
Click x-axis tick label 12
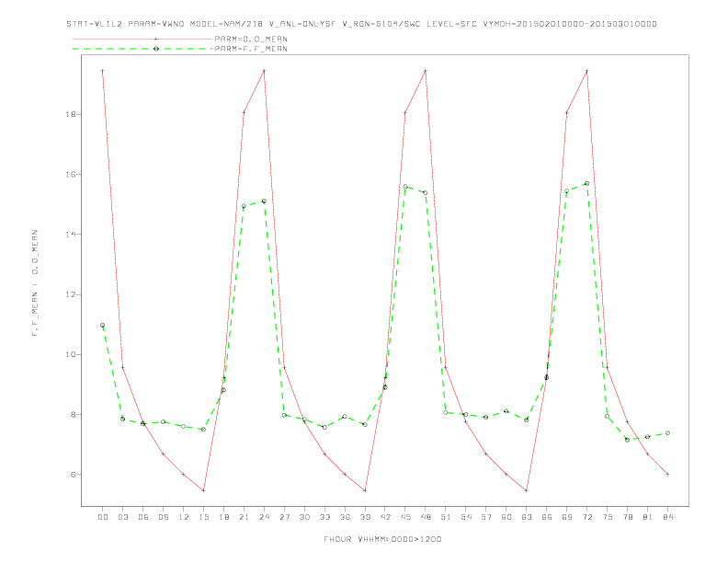184,517
